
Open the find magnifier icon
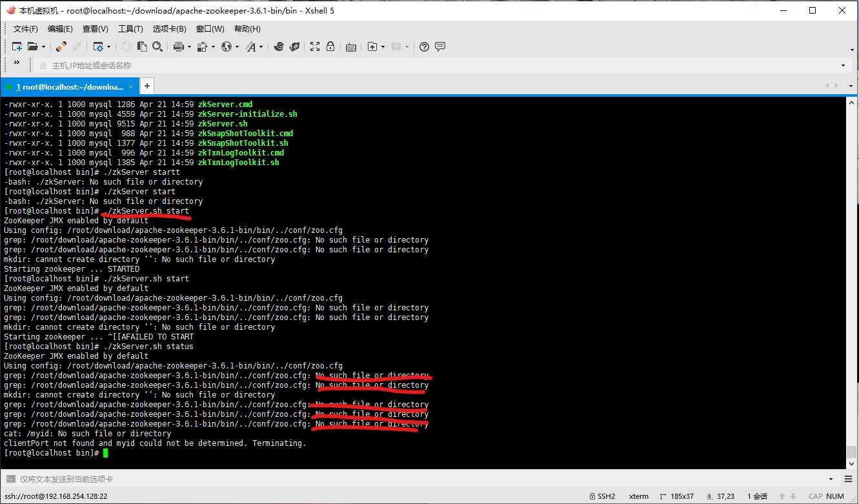coord(158,46)
